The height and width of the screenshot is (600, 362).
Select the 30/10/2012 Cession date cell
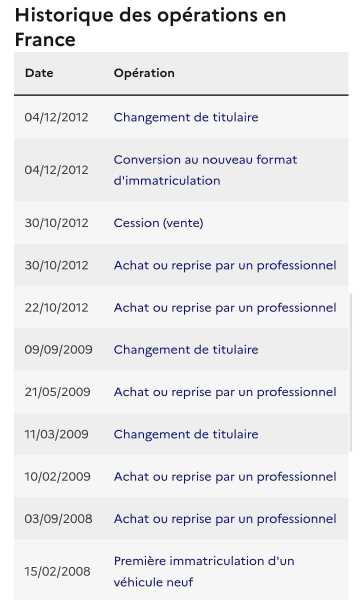(x=57, y=223)
